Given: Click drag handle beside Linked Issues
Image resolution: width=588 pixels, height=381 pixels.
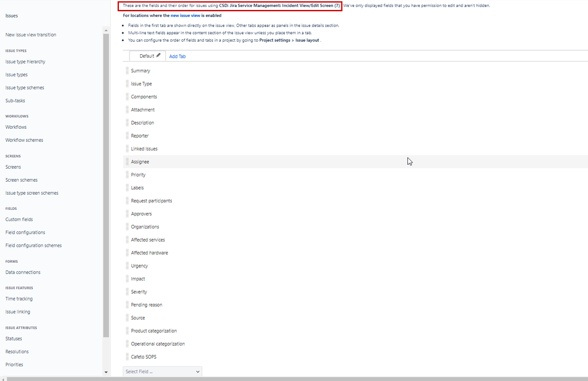Looking at the screenshot, I should click(127, 149).
